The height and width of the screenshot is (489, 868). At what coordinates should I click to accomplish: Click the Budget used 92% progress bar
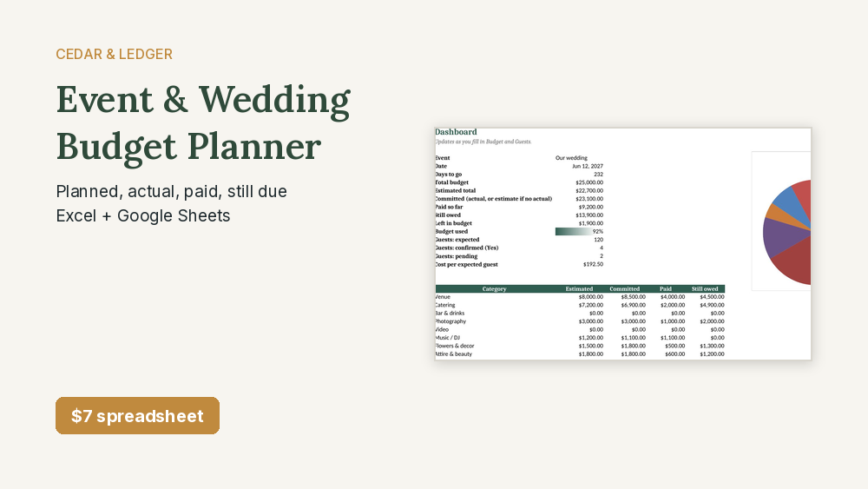click(x=579, y=232)
